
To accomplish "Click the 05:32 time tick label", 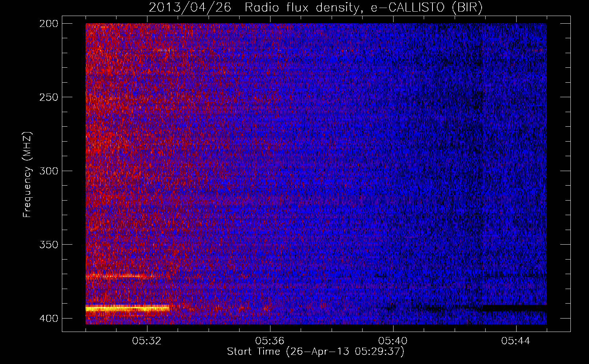I will [x=147, y=341].
